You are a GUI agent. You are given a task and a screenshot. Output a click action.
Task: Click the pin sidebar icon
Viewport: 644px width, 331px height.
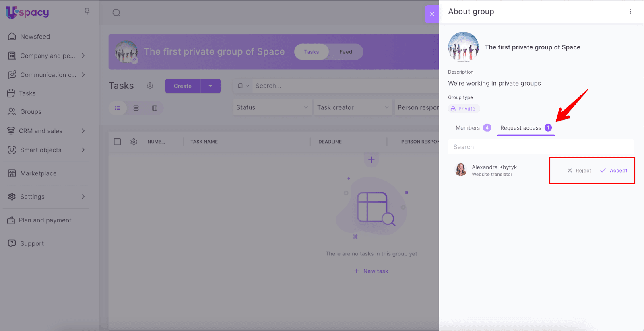[87, 12]
